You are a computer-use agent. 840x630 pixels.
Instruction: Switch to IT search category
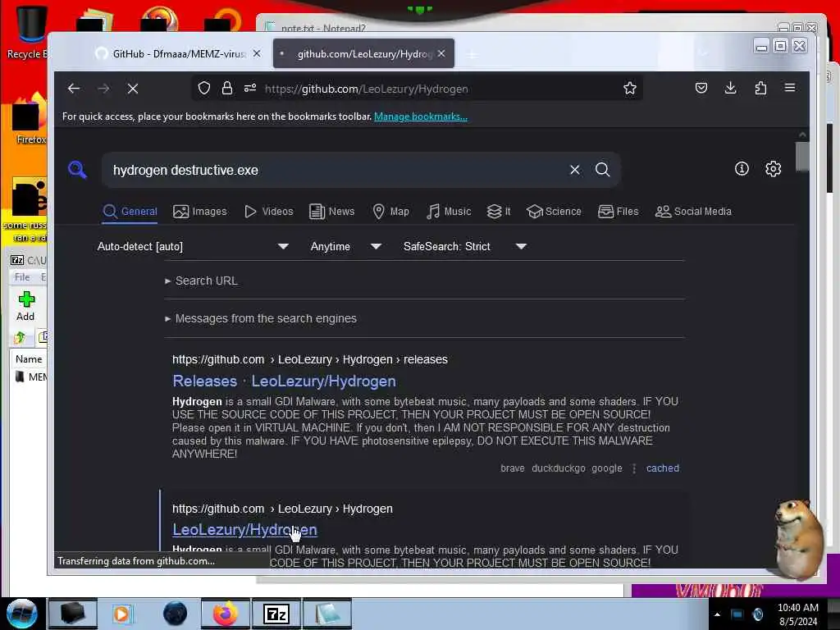point(499,212)
